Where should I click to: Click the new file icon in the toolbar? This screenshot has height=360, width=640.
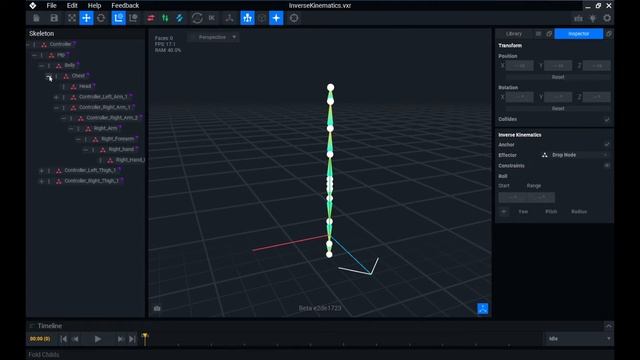click(36, 18)
